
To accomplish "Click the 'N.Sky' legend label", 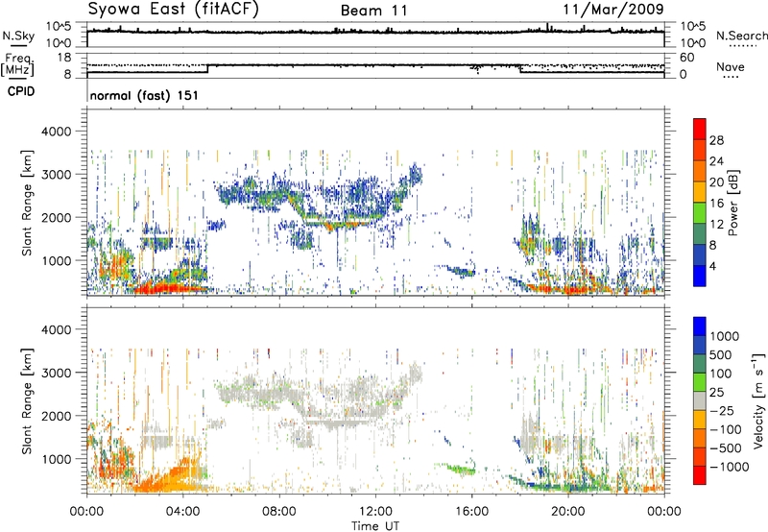I will coord(18,36).
